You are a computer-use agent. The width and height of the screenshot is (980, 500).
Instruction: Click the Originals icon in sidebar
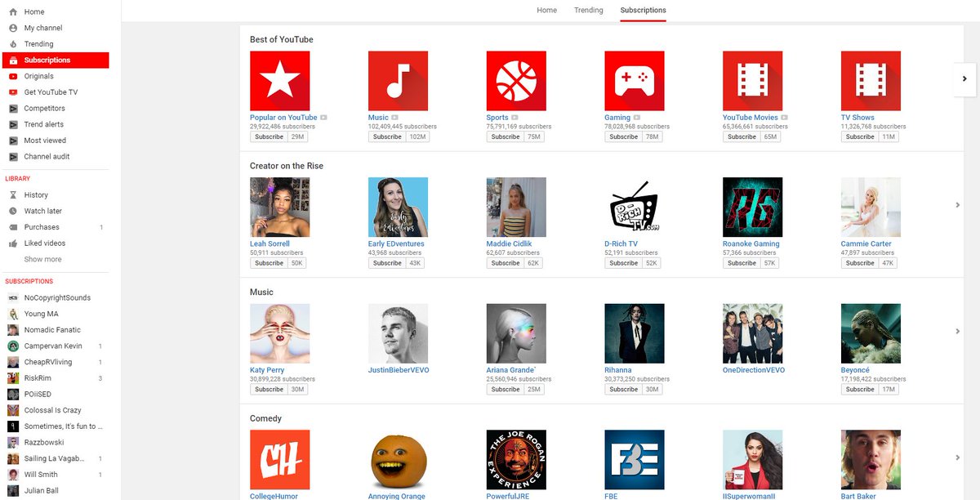coord(13,76)
